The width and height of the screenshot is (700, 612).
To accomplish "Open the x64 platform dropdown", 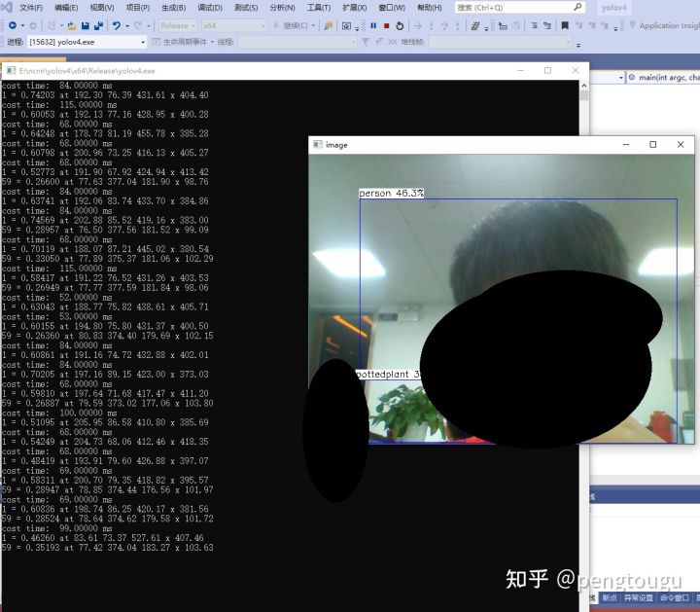I will (x=233, y=26).
